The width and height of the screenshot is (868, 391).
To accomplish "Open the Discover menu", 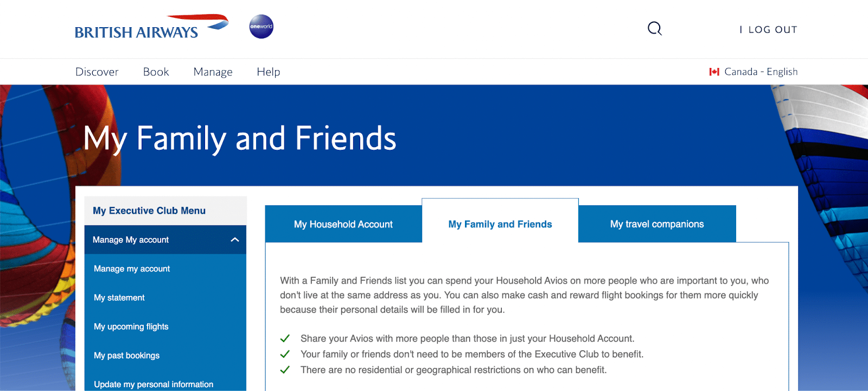I will (97, 72).
